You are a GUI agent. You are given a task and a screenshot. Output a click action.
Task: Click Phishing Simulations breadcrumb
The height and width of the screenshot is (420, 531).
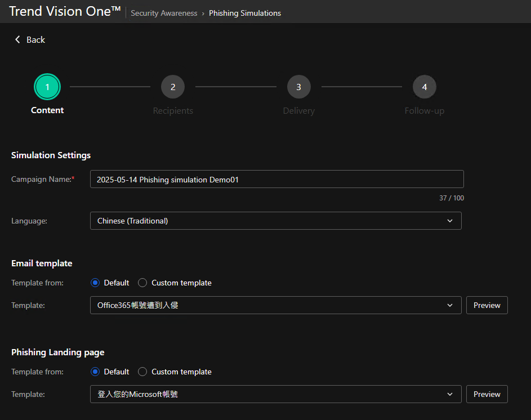tap(245, 13)
